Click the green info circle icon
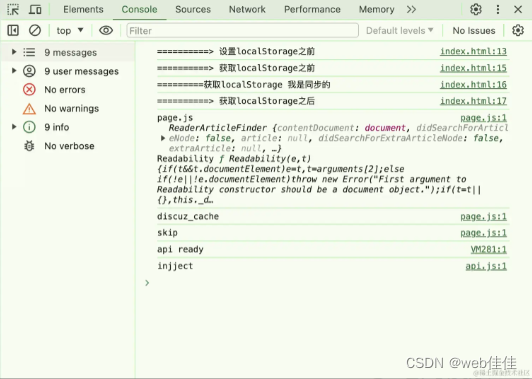 tap(29, 127)
